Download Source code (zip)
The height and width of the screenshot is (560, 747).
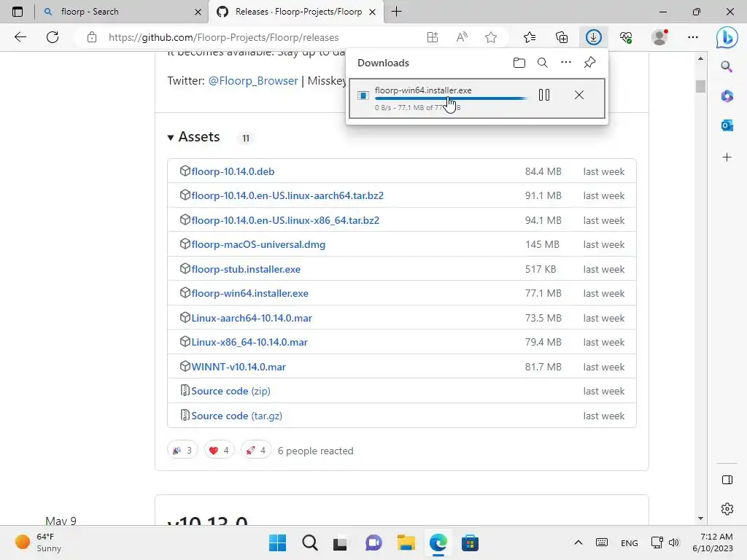click(231, 391)
